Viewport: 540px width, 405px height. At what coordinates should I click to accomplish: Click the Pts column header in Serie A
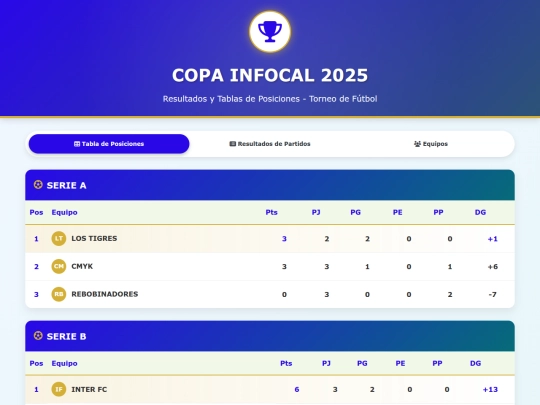[271, 212]
